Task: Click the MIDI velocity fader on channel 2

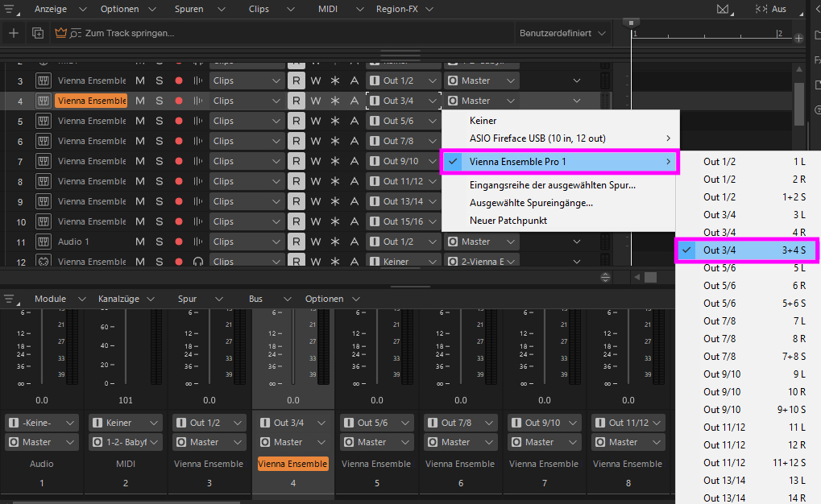Action: coord(126,345)
